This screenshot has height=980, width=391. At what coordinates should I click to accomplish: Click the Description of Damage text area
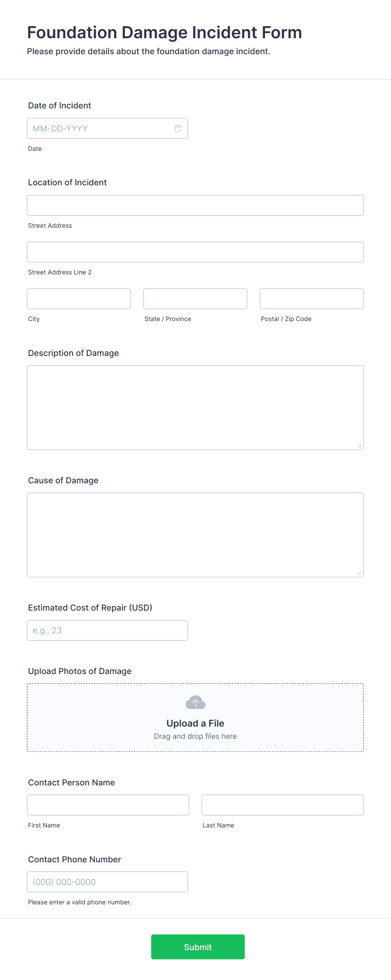click(x=195, y=408)
